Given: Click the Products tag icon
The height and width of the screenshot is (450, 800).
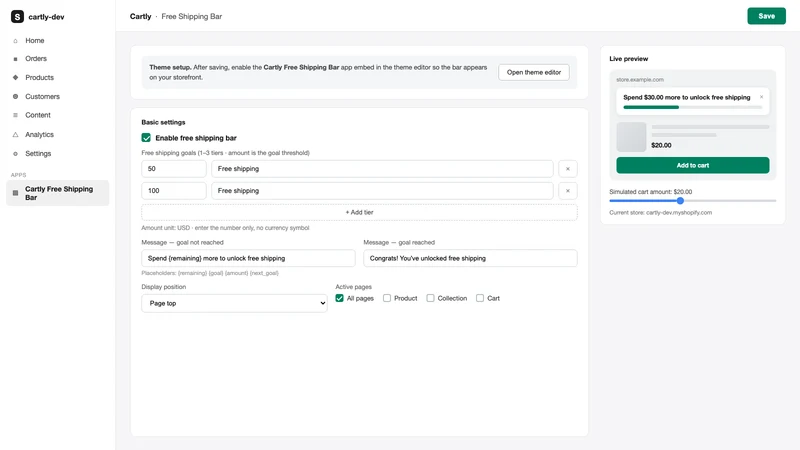Looking at the screenshot, I should click(x=15, y=78).
